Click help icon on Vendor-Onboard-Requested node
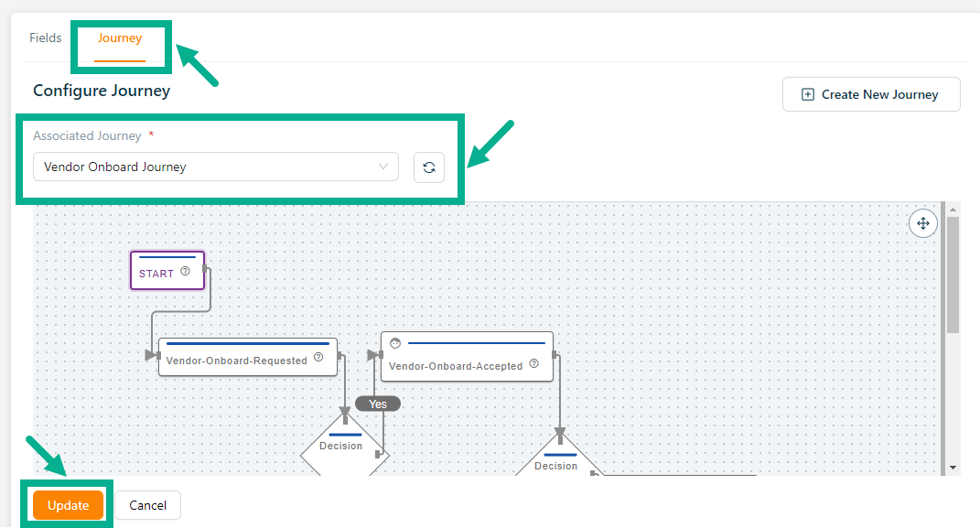This screenshot has width=980, height=528. [x=318, y=359]
